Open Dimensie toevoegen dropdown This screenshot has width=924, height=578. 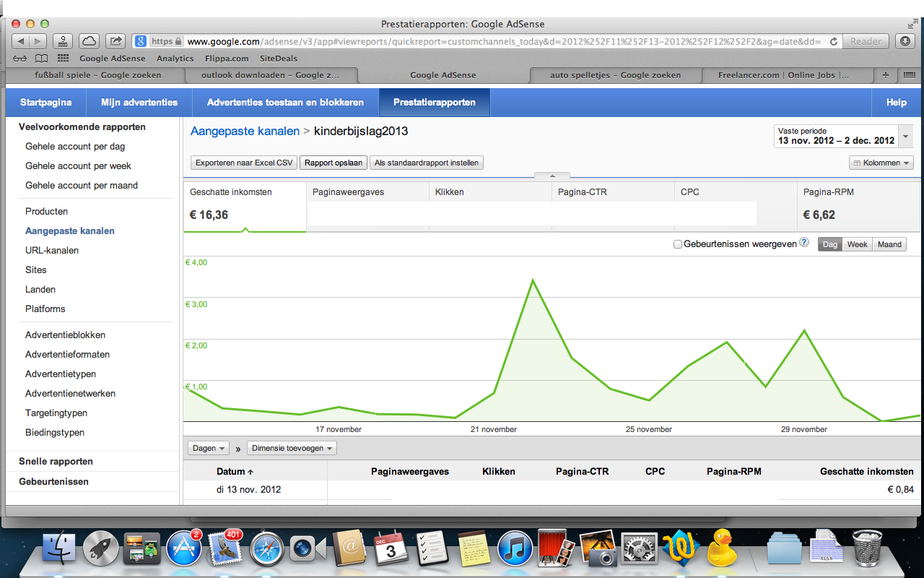pos(292,448)
